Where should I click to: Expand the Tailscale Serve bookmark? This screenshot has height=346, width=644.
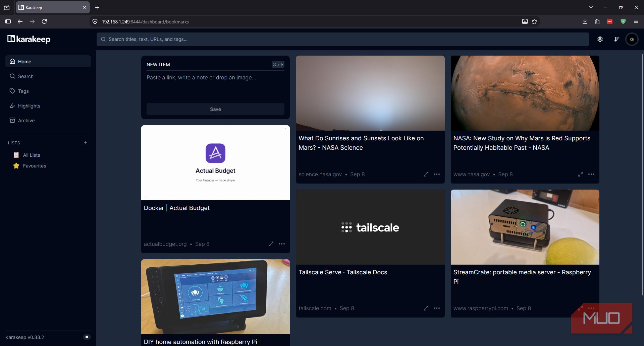tap(426, 308)
